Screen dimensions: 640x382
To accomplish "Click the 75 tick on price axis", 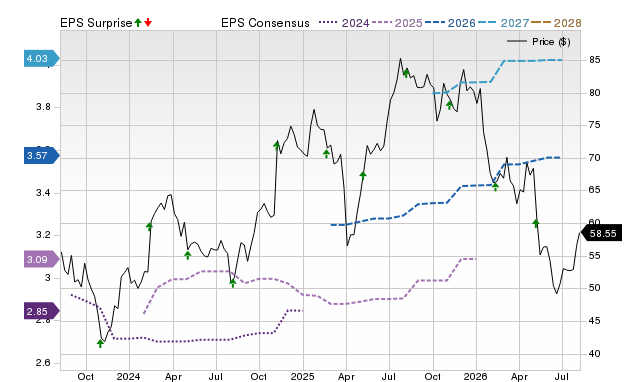I will [x=595, y=125].
